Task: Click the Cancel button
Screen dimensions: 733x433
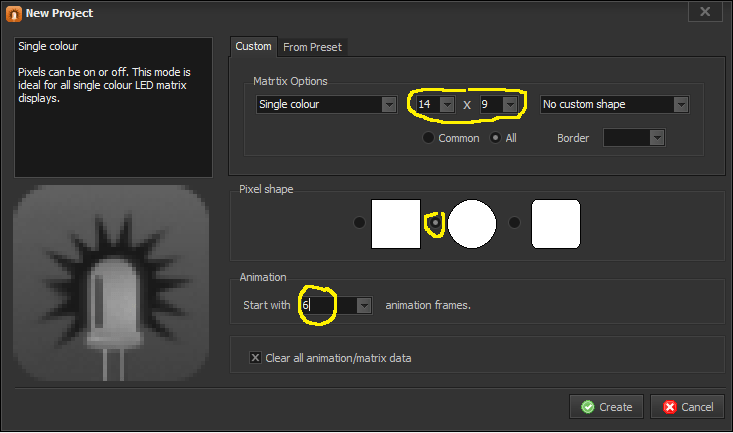Action: click(x=687, y=407)
